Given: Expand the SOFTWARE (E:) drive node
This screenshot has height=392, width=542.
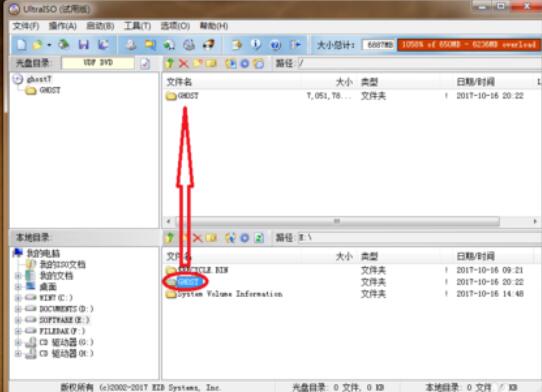Looking at the screenshot, I should pos(18,320).
